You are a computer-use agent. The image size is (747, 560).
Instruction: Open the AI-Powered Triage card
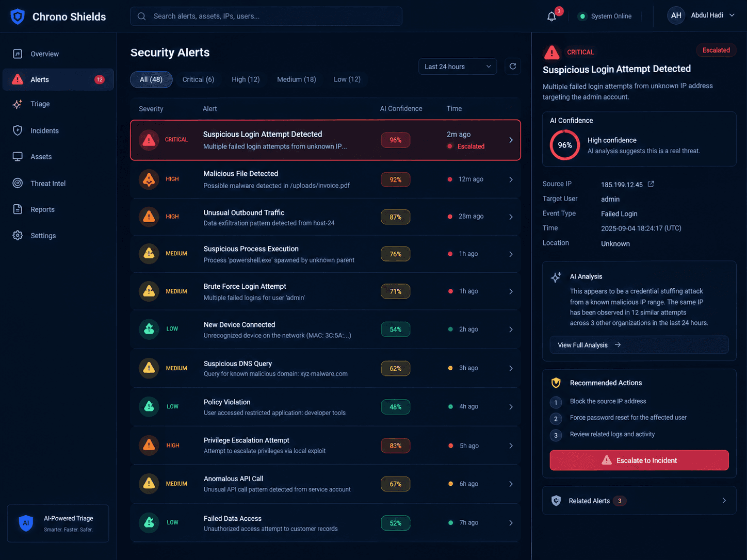58,523
